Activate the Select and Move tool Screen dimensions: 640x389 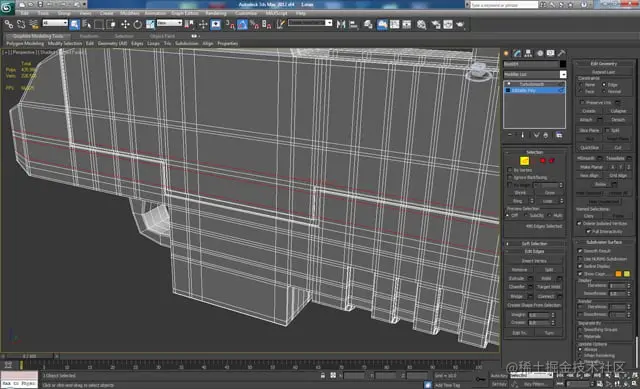tap(125, 24)
